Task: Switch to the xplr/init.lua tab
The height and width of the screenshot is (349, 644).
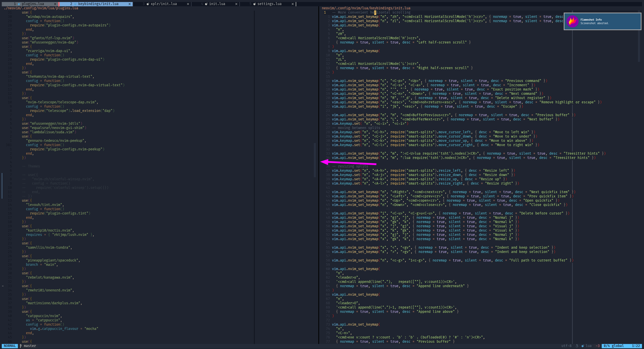Action: coord(164,4)
